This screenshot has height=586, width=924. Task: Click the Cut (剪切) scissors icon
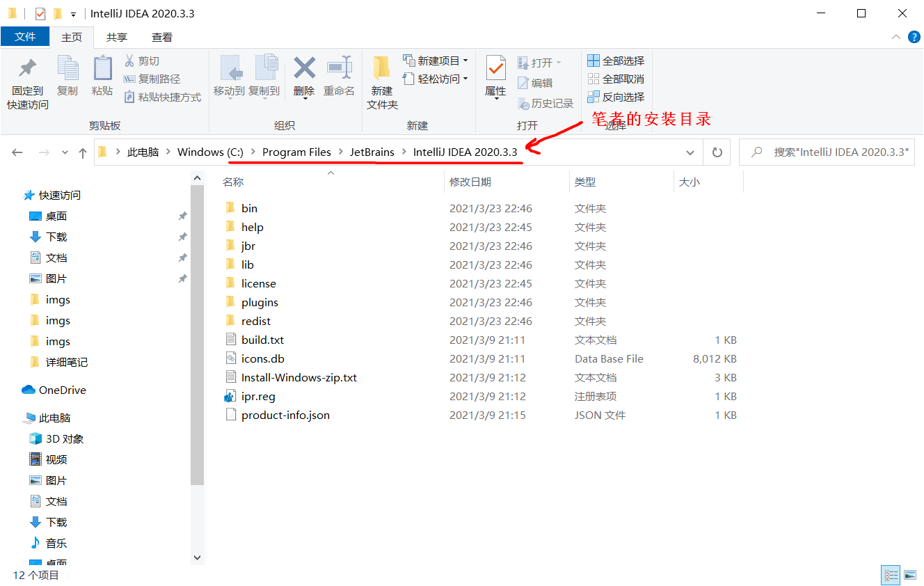click(x=129, y=61)
